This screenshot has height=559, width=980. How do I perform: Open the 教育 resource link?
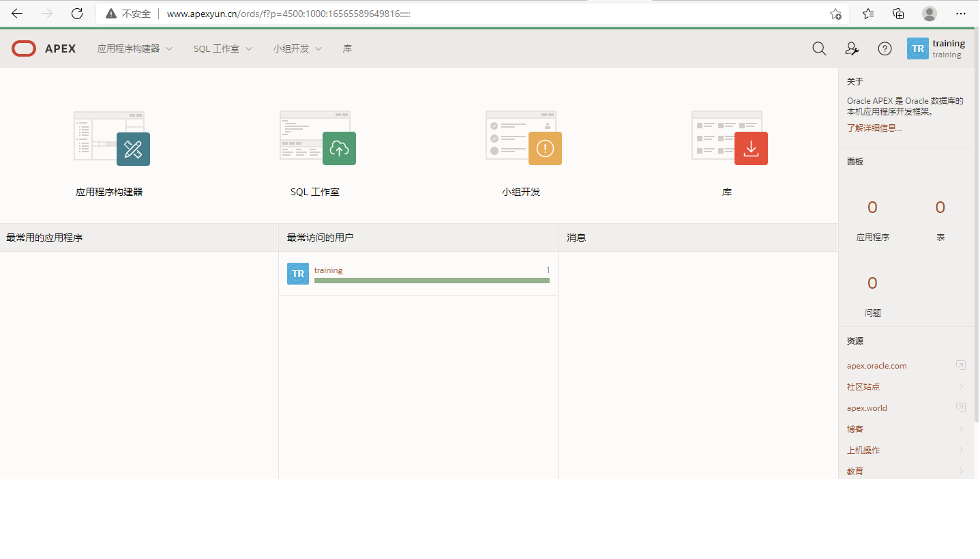pyautogui.click(x=855, y=471)
